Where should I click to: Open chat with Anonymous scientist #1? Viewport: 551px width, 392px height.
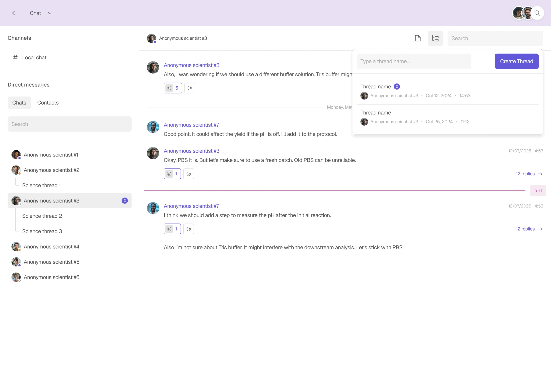(x=69, y=155)
